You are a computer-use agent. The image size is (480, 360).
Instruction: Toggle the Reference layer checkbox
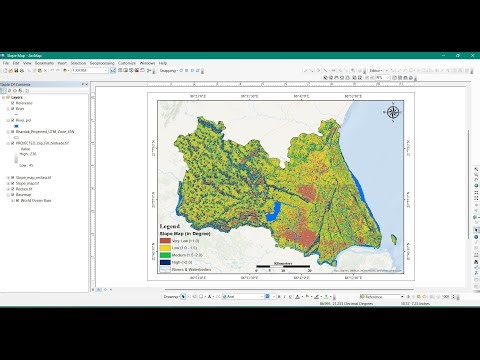coord(13,103)
